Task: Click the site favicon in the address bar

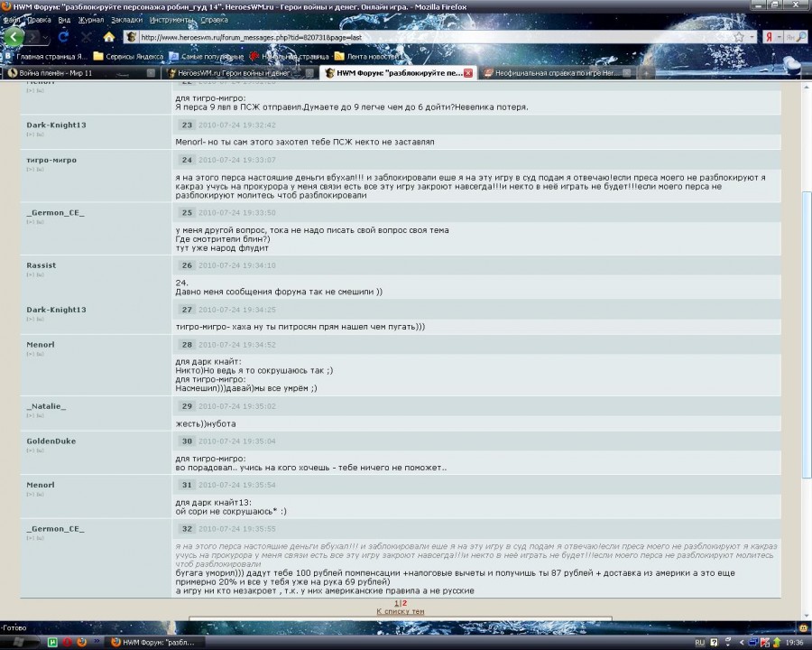Action: (131, 37)
